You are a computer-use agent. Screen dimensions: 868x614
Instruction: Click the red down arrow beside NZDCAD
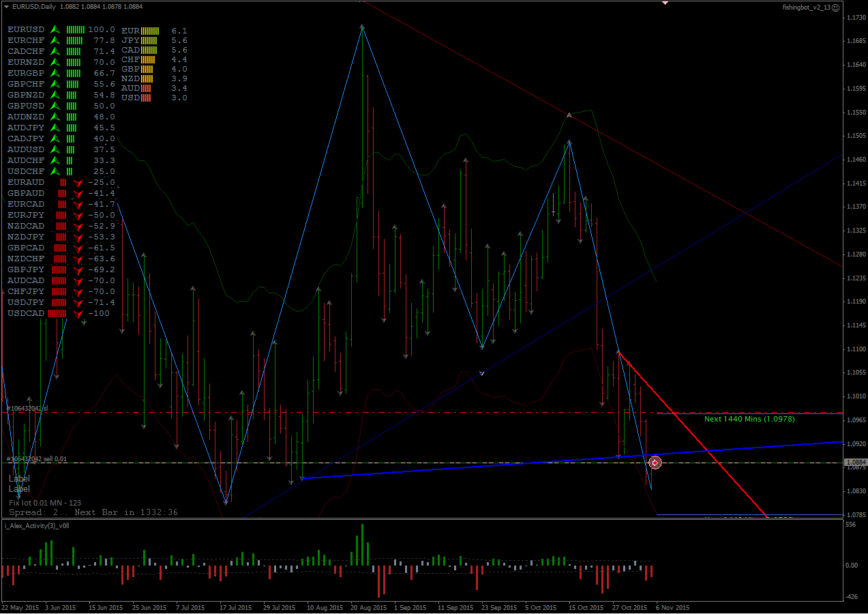pyautogui.click(x=78, y=227)
